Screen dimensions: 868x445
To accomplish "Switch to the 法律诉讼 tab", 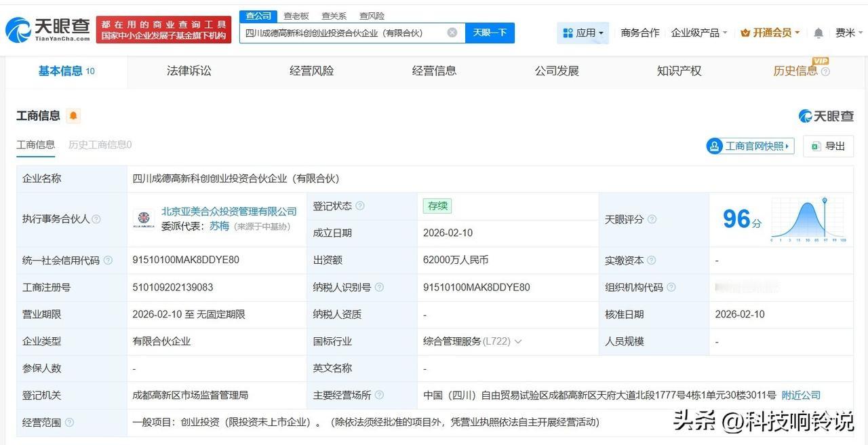I will [x=189, y=71].
